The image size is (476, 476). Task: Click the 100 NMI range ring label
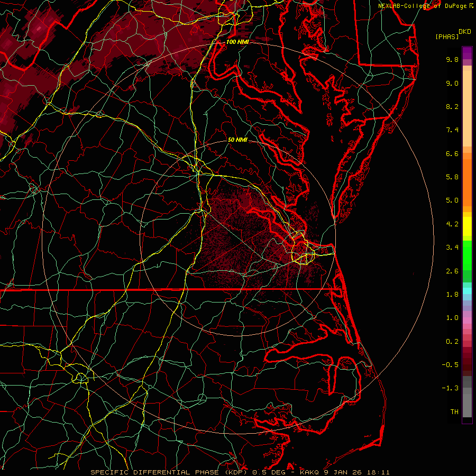[237, 42]
